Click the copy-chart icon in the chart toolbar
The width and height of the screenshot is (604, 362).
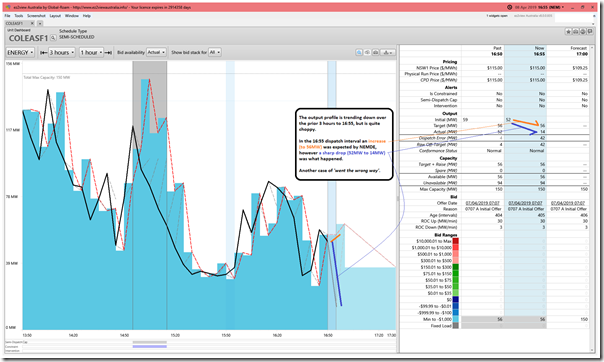[367, 52]
